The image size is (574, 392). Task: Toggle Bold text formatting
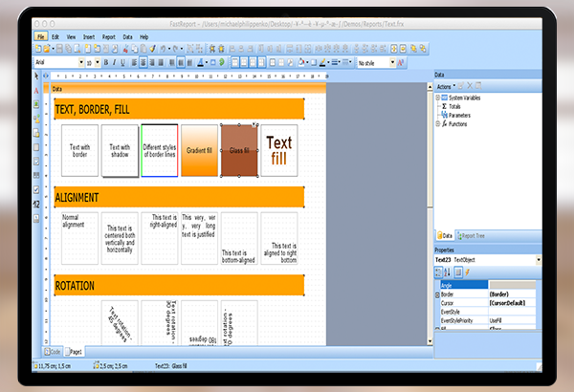107,62
